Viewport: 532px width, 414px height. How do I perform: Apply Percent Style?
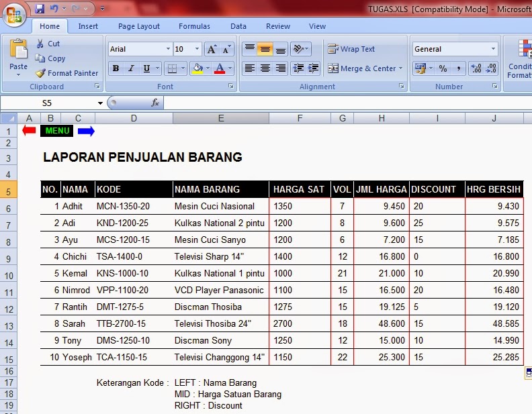point(443,68)
